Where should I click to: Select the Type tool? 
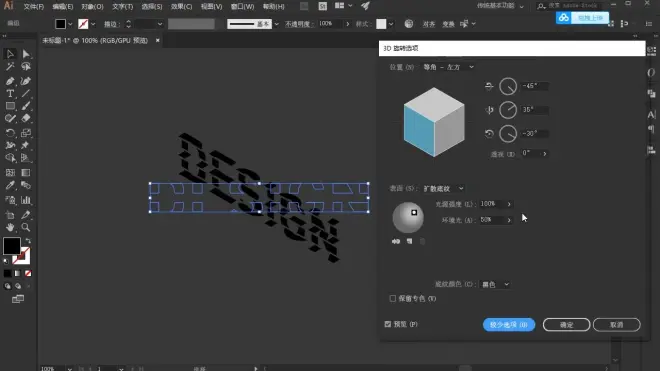10,93
